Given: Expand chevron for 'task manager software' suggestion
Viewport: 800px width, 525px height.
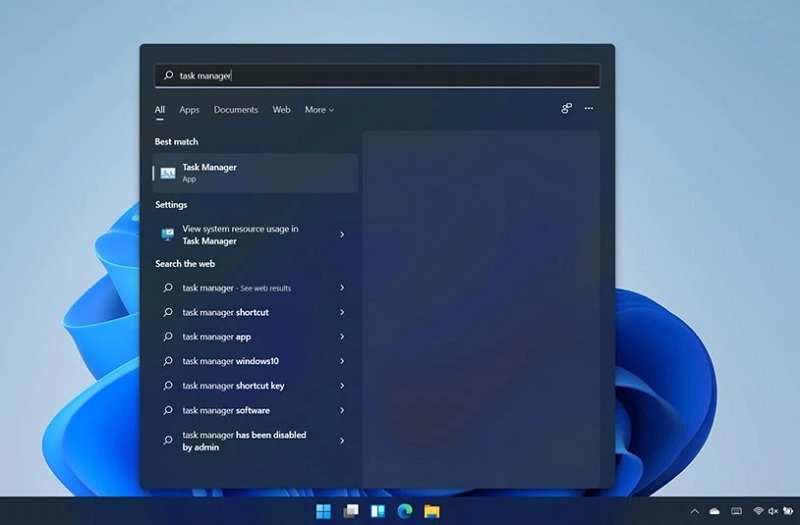Looking at the screenshot, I should point(342,410).
